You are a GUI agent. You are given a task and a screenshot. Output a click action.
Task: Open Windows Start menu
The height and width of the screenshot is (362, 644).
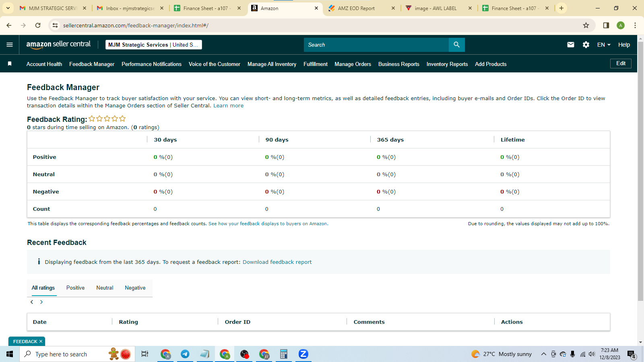pos(10,354)
